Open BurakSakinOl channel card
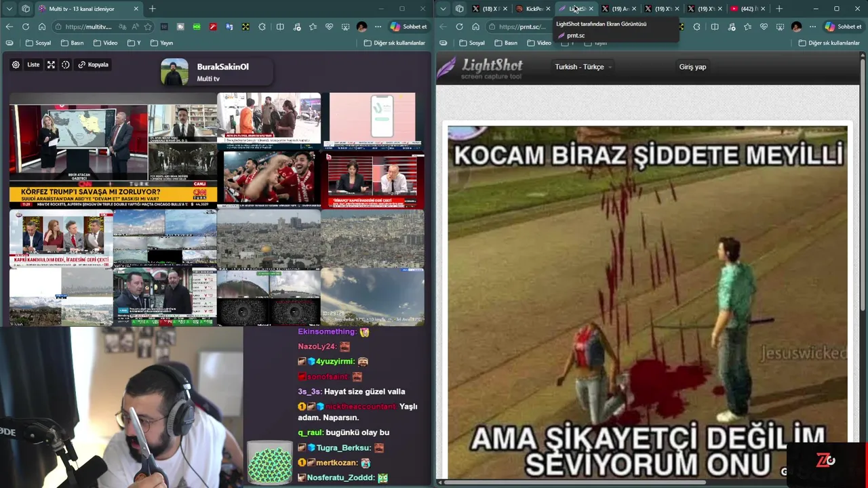The image size is (868, 488). coord(216,73)
